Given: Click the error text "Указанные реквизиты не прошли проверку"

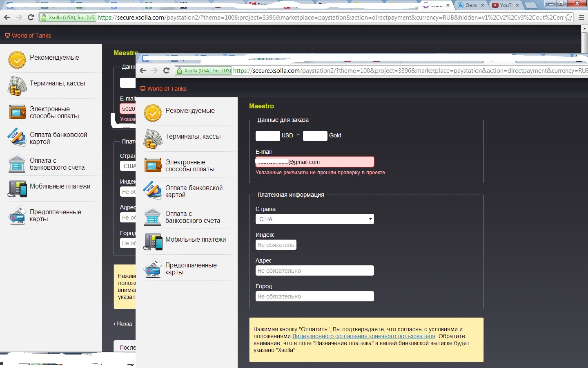Looking at the screenshot, I should click(x=320, y=173).
